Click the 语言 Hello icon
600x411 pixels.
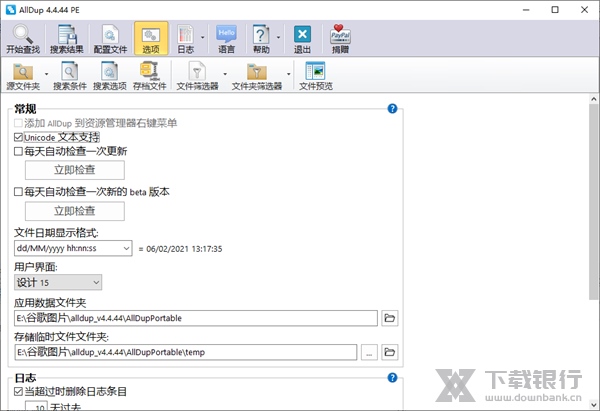(226, 39)
